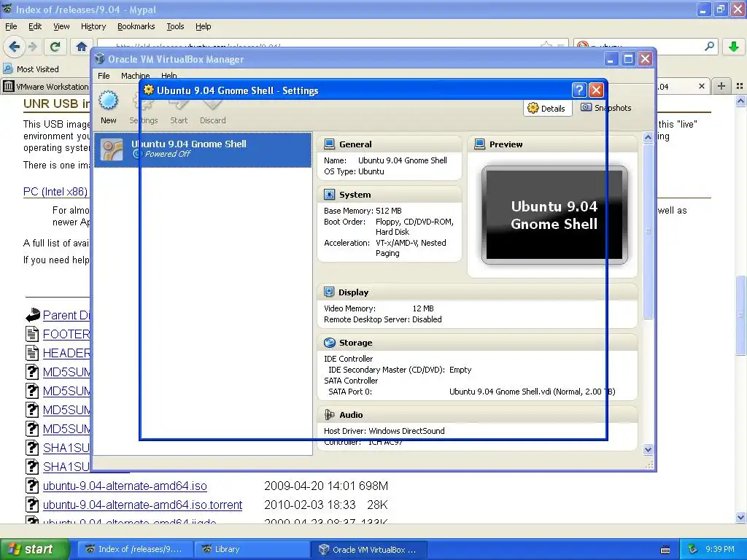Click the VirtualBox details vertical scrollbar thumb
747x560 pixels.
648,231
